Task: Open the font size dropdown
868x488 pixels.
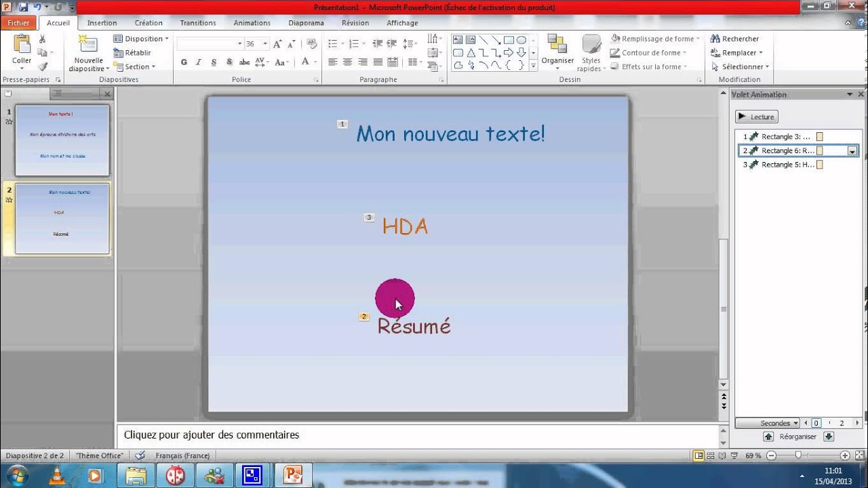Action: 265,43
